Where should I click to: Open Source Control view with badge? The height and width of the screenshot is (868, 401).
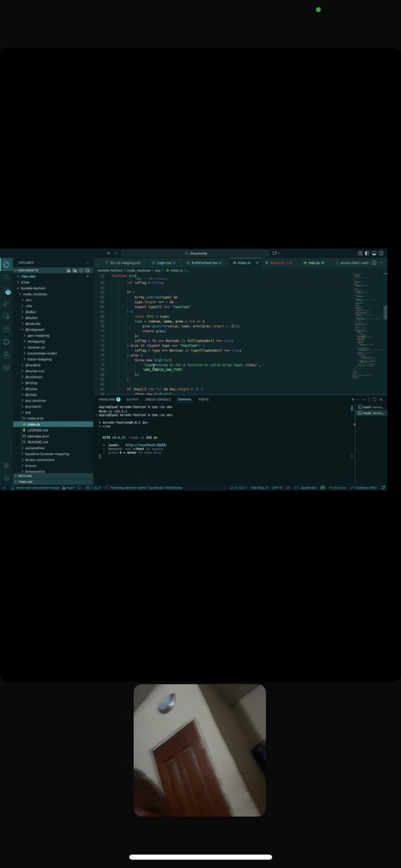pos(7,290)
